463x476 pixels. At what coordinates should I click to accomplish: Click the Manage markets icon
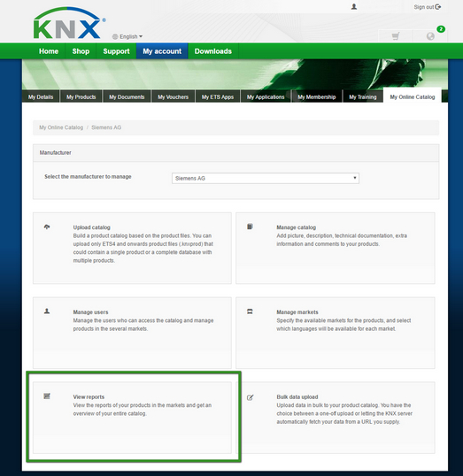point(250,311)
